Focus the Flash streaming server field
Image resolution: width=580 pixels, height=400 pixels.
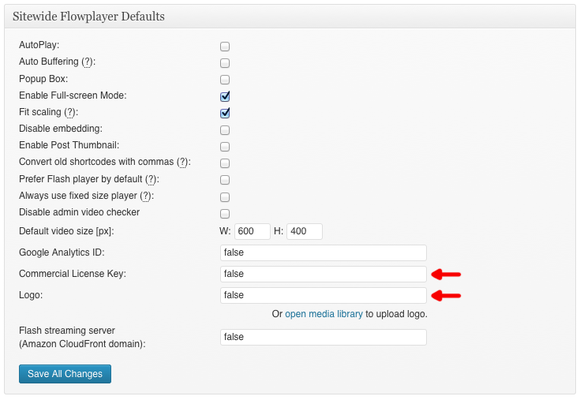pos(323,337)
